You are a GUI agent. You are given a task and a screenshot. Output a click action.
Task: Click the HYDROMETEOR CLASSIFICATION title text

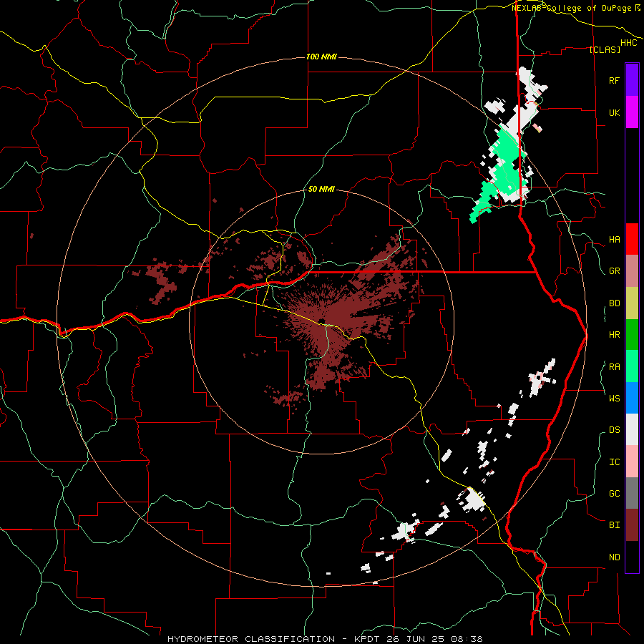tap(251, 639)
